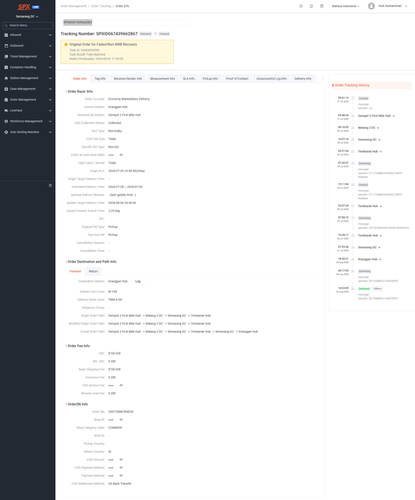Switch to the Return path tab
The width and height of the screenshot is (415, 500).
[x=93, y=271]
